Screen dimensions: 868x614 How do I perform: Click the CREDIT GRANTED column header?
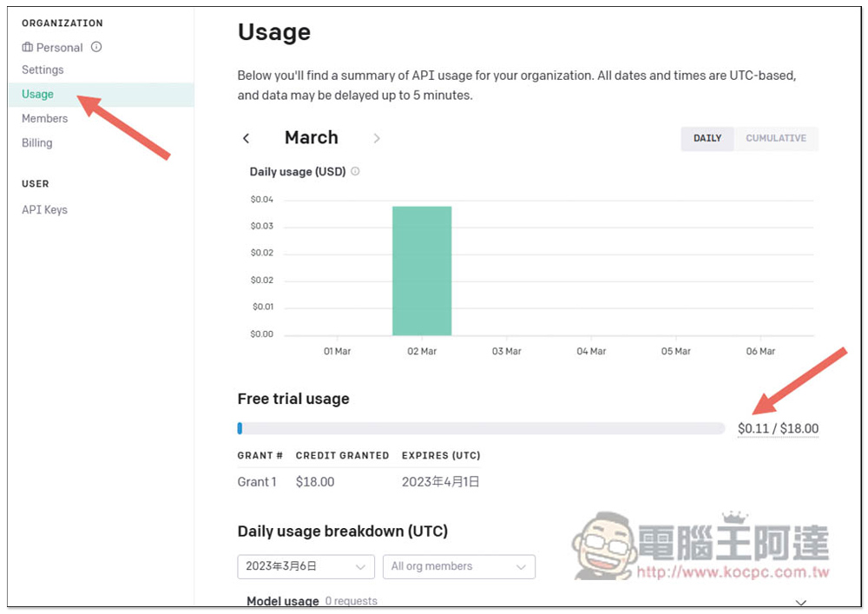click(x=342, y=456)
